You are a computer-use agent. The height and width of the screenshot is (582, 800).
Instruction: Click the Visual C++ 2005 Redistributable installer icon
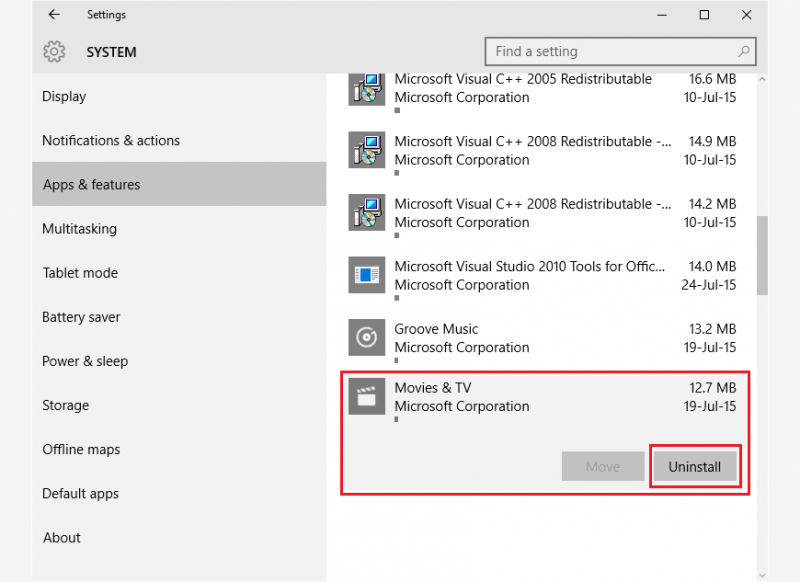coord(367,89)
